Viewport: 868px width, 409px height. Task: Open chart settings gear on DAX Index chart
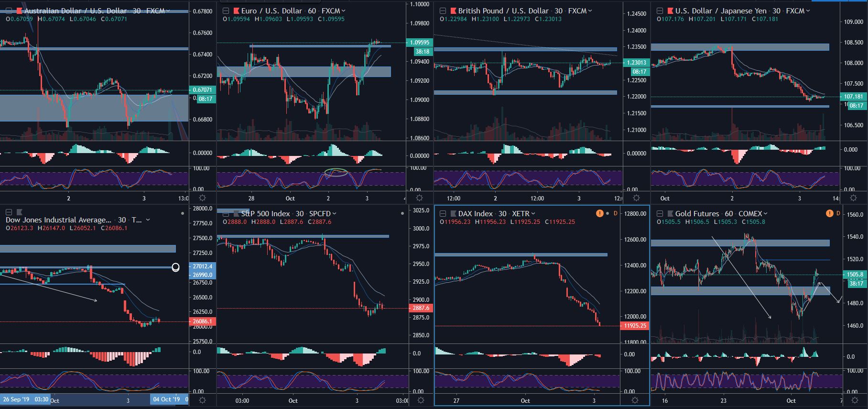tap(635, 400)
